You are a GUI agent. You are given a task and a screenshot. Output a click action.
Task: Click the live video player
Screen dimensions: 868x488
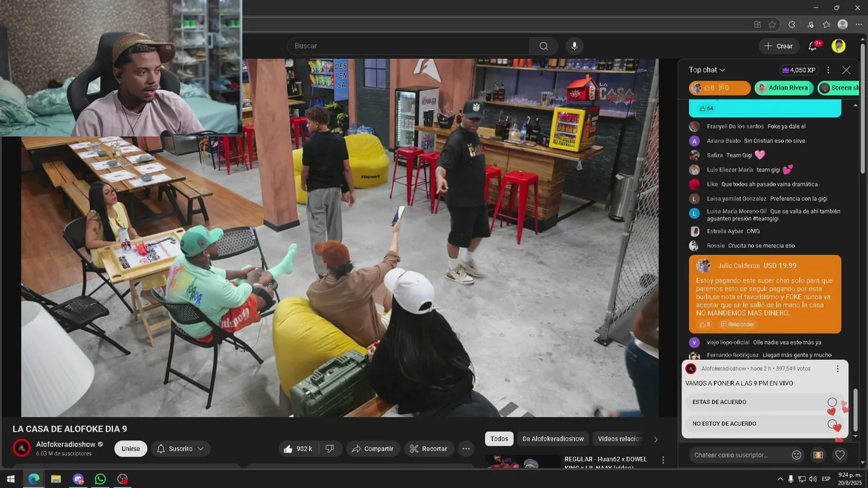pos(339,237)
